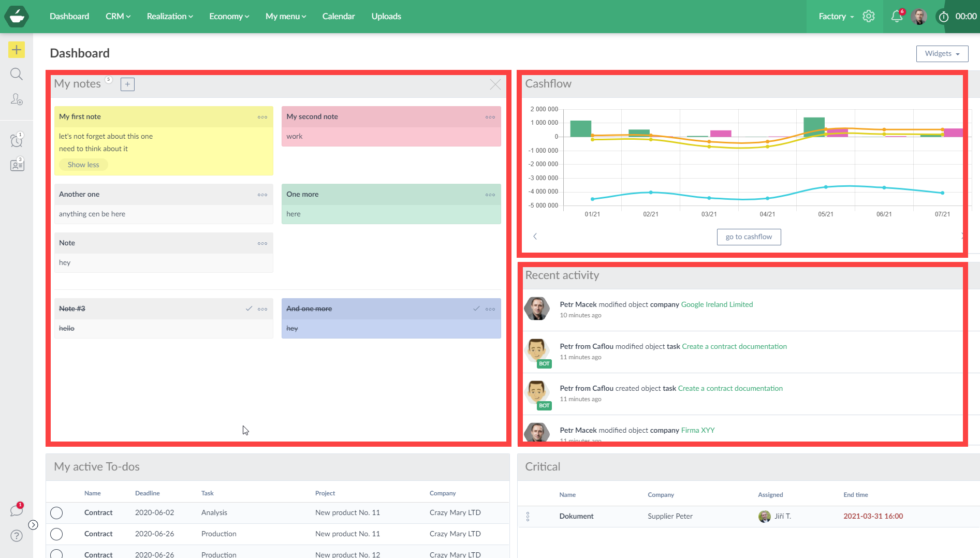Open the help question mark icon

pyautogui.click(x=17, y=536)
